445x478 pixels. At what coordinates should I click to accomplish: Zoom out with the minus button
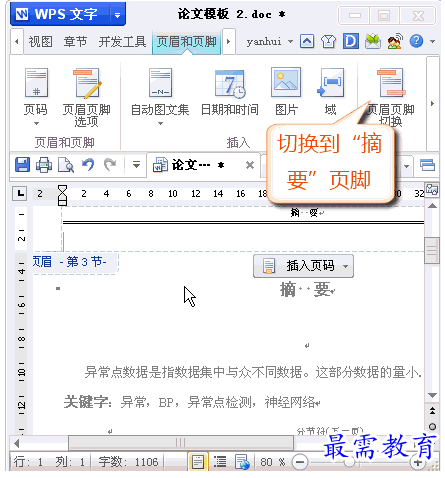click(300, 462)
